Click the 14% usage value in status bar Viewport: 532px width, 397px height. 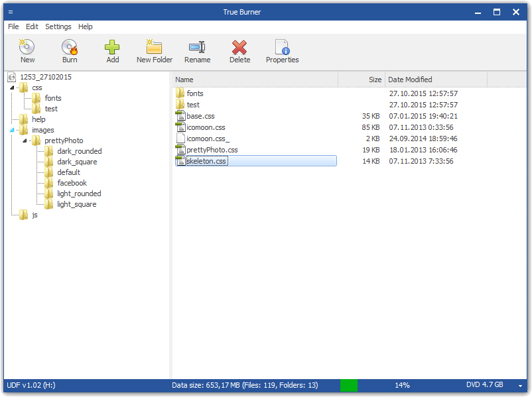point(402,385)
